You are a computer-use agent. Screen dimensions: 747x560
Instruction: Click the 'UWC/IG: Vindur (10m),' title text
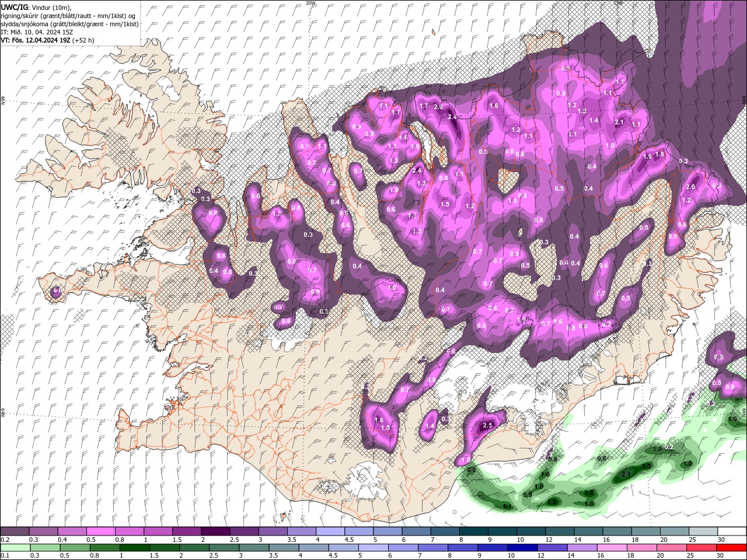click(36, 7)
